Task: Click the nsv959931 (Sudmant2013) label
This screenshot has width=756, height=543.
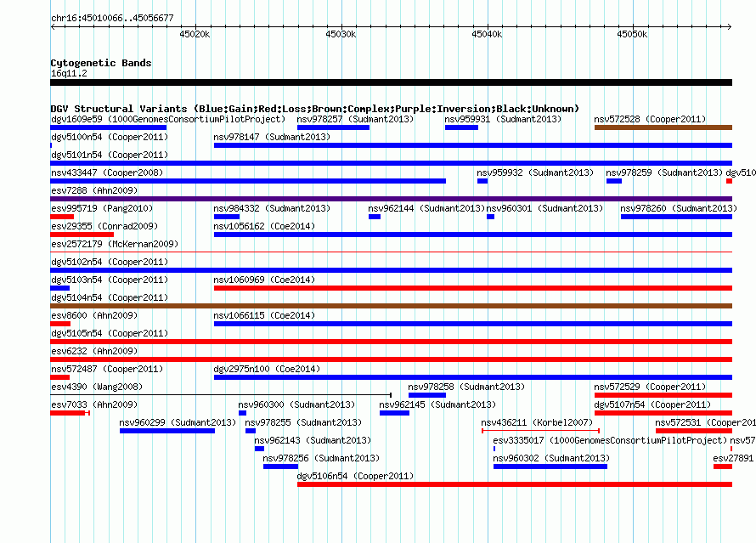Action: coord(503,119)
